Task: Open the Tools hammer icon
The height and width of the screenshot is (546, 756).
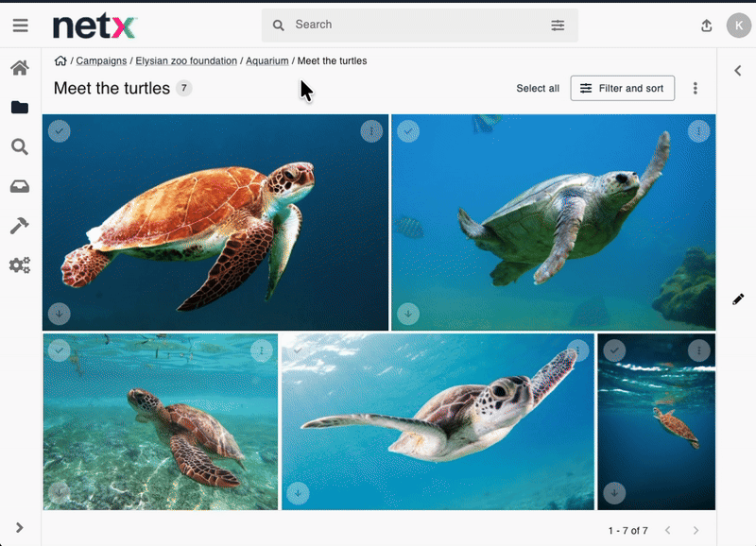Action: (20, 226)
